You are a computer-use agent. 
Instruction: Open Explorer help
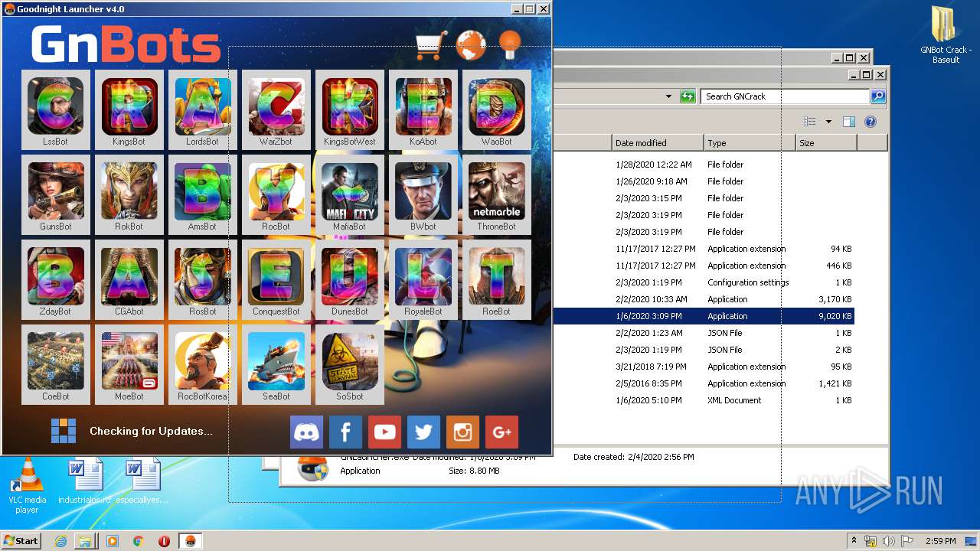click(x=871, y=122)
